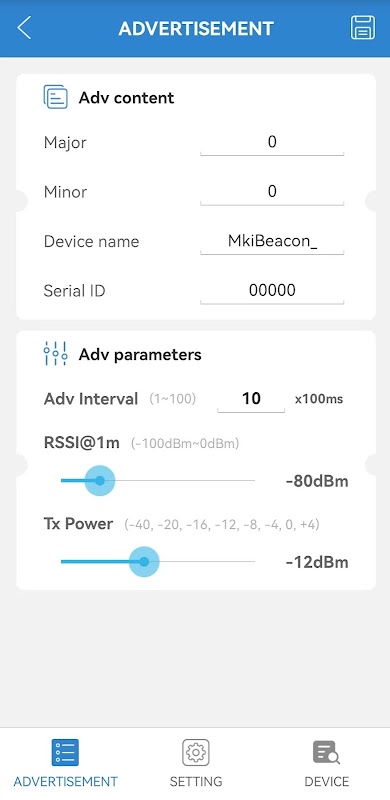
Task: Select the ADVERTISEMENT tab label
Action: point(65,782)
